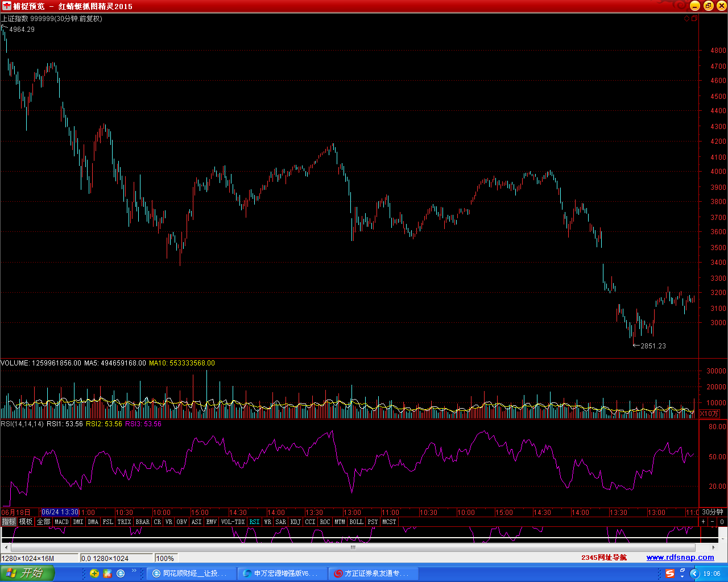Select the 全部 tab
728x582 pixels.
coord(44,522)
